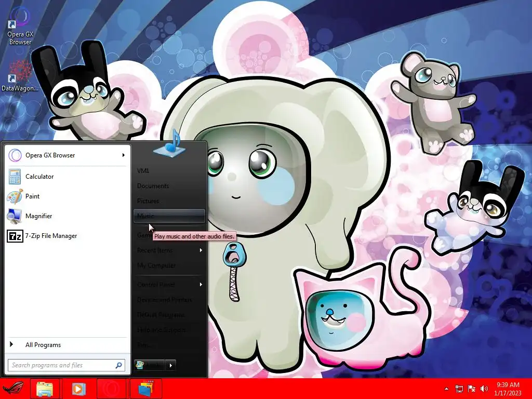Click the music user picture icon
This screenshot has height=399, width=532.
(169, 143)
